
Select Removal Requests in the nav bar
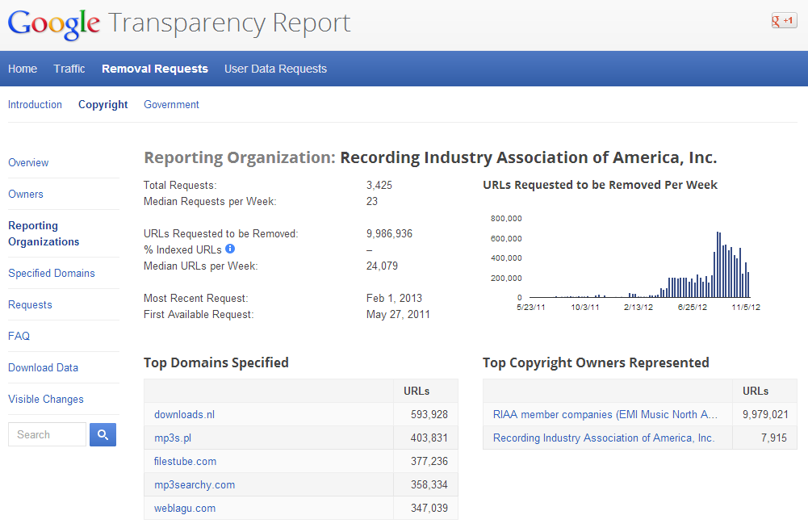pyautogui.click(x=155, y=69)
